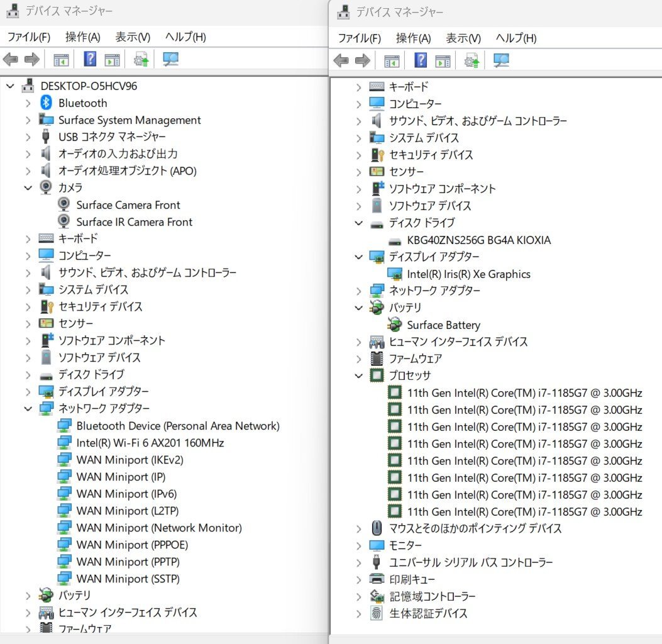The height and width of the screenshot is (644, 662).
Task: Select last i7-1185G7 processor entry
Action: point(524,511)
